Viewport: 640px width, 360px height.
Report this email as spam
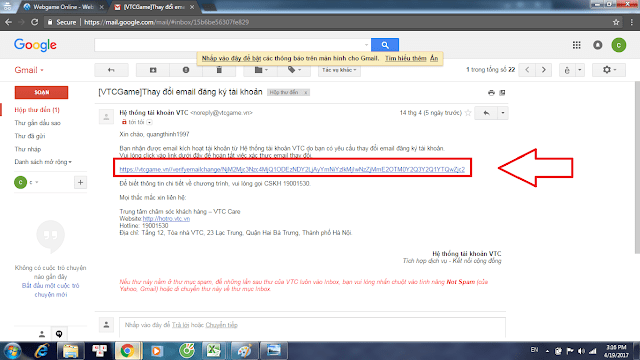(x=186, y=70)
